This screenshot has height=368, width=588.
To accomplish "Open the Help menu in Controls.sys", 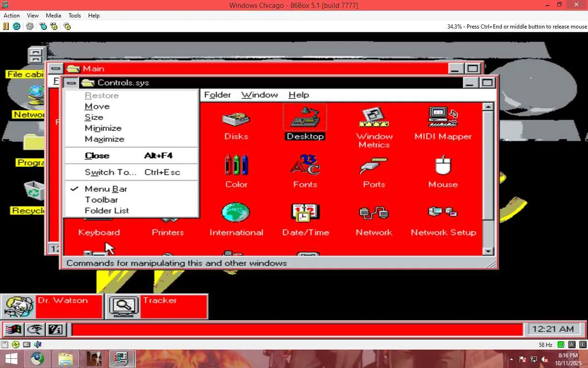I will tap(299, 95).
